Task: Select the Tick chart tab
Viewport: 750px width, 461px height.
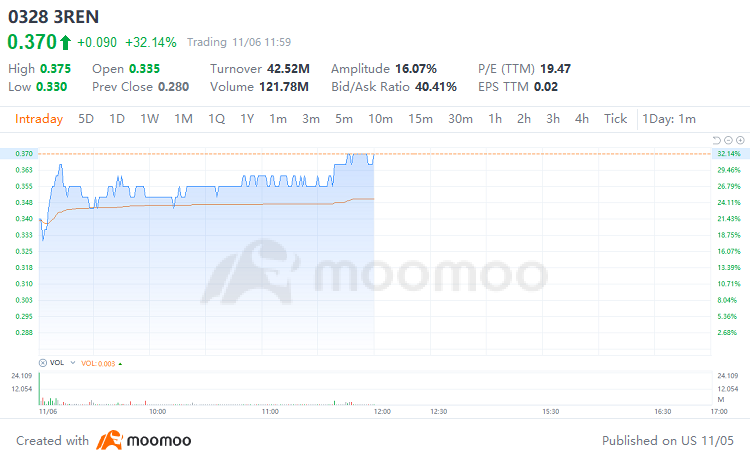Action: coord(615,119)
